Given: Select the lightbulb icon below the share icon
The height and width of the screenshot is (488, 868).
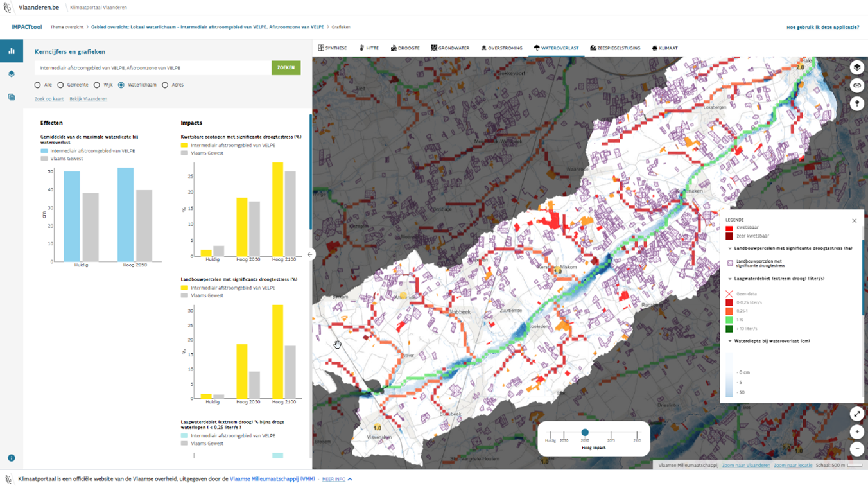Looking at the screenshot, I should click(857, 103).
